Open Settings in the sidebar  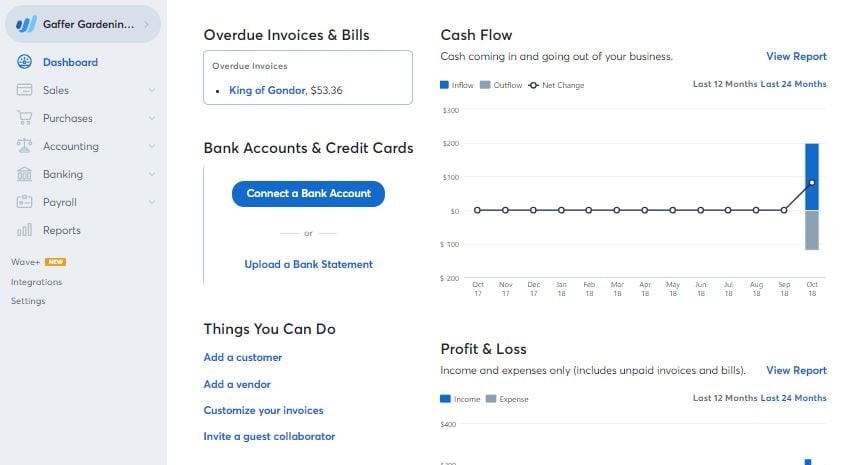click(x=28, y=301)
